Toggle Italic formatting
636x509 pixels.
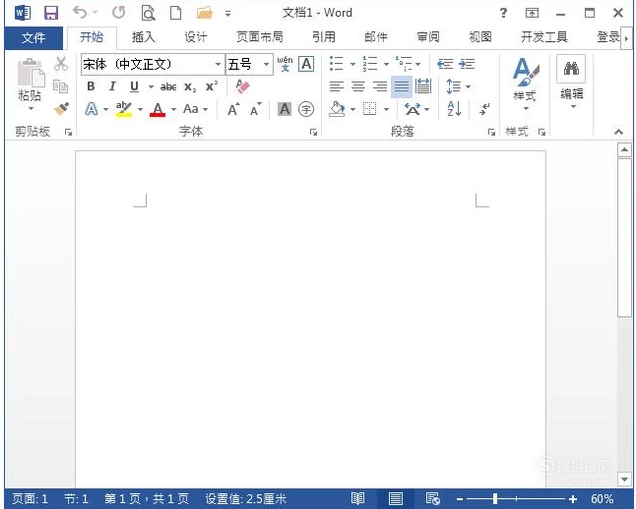113,87
